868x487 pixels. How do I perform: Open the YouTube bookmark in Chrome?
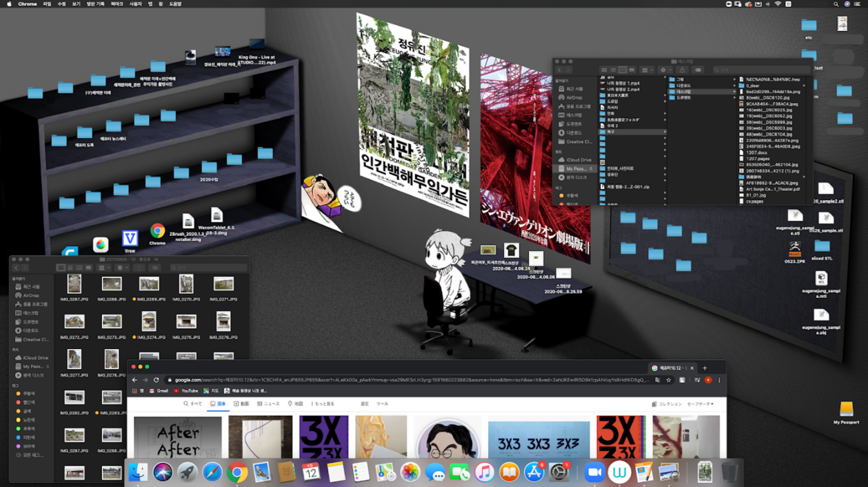[185, 391]
